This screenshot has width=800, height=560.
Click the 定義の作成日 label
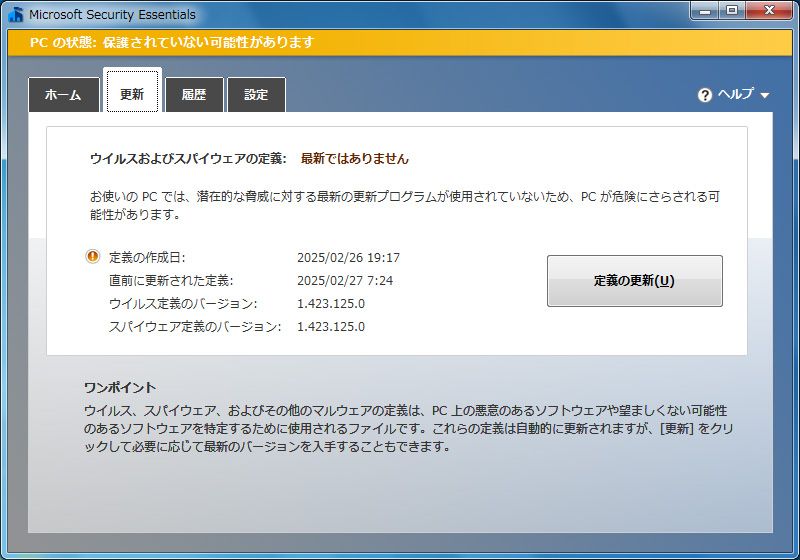(147, 258)
